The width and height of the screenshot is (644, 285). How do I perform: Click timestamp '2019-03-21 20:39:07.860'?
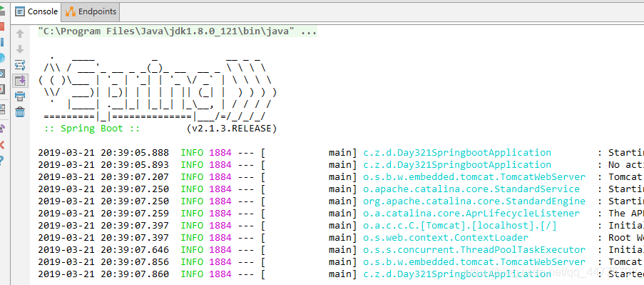tap(103, 274)
